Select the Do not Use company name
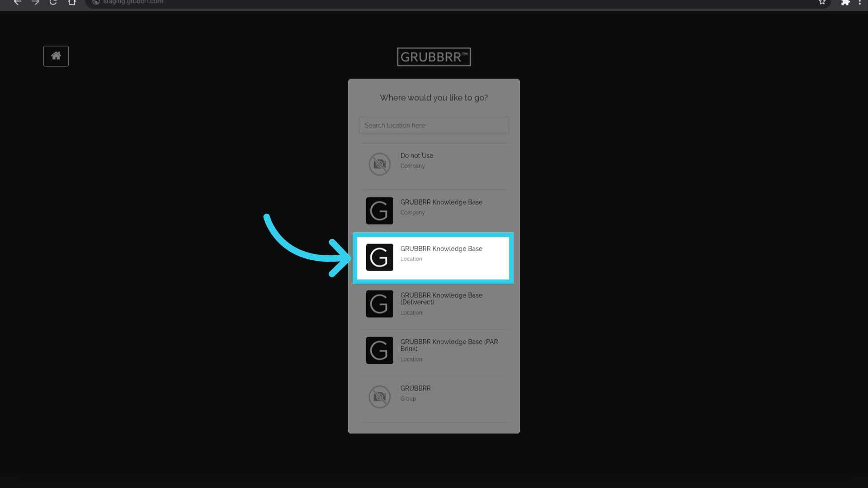Screen dimensions: 868x488 coord(417,155)
